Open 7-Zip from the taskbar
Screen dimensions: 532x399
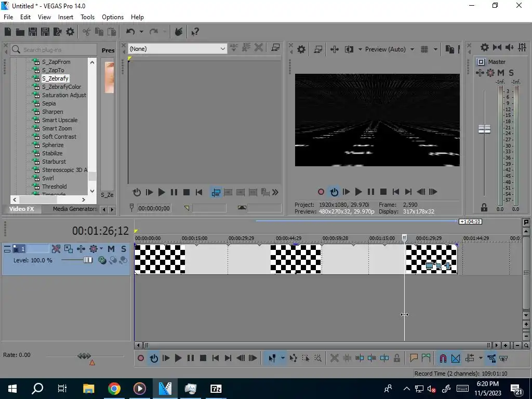click(216, 389)
